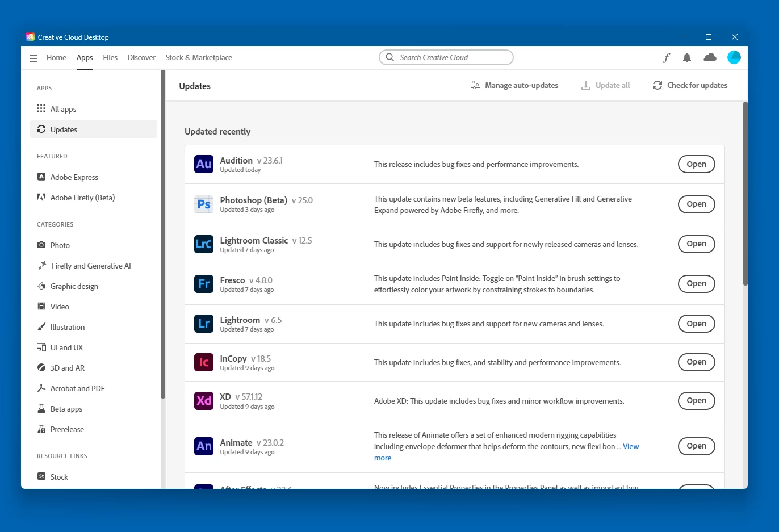Click the Search Creative Cloud field
This screenshot has width=779, height=532.
(446, 57)
